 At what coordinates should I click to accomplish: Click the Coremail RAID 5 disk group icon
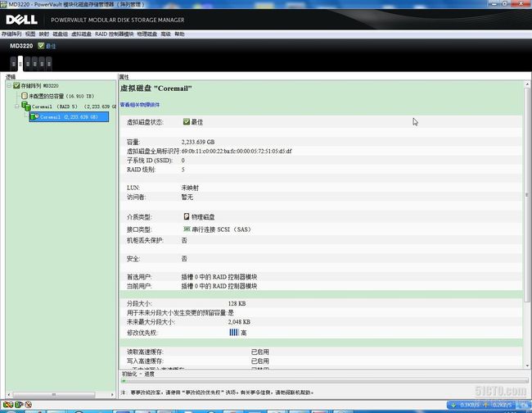click(x=26, y=106)
